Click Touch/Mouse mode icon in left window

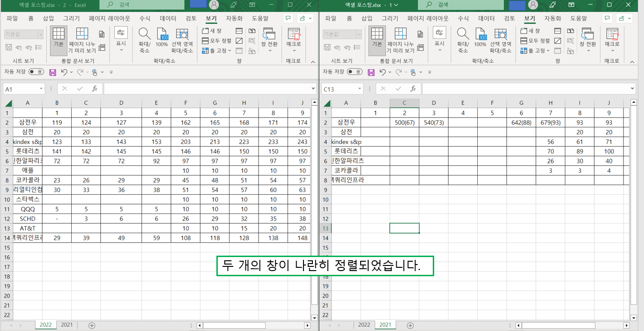pos(94,72)
